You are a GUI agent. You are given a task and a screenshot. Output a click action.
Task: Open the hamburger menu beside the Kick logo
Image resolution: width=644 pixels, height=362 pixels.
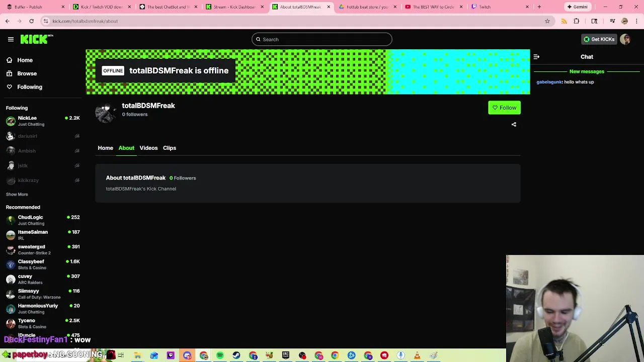click(x=11, y=39)
